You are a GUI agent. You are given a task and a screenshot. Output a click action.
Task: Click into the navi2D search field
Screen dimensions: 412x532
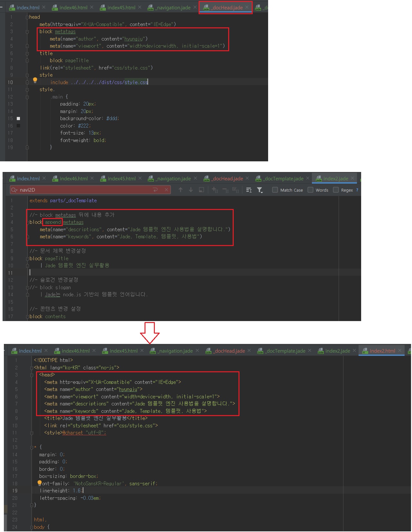coord(84,190)
